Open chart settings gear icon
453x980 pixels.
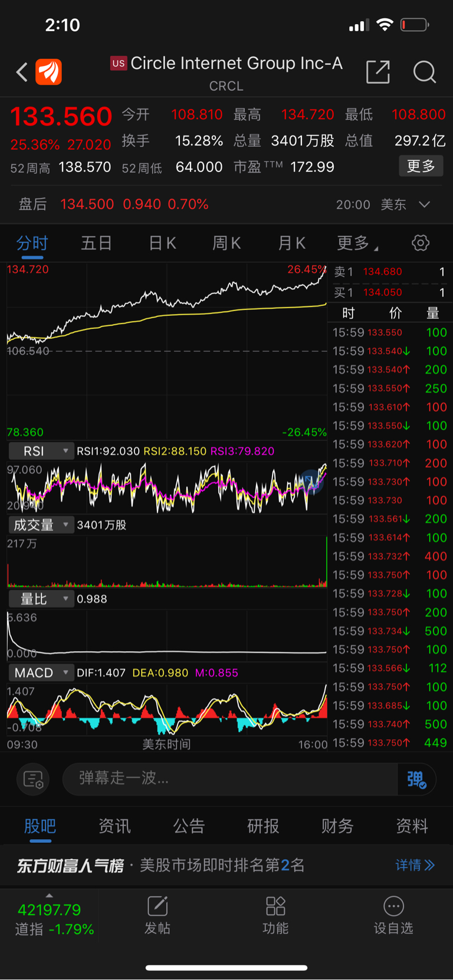421,243
